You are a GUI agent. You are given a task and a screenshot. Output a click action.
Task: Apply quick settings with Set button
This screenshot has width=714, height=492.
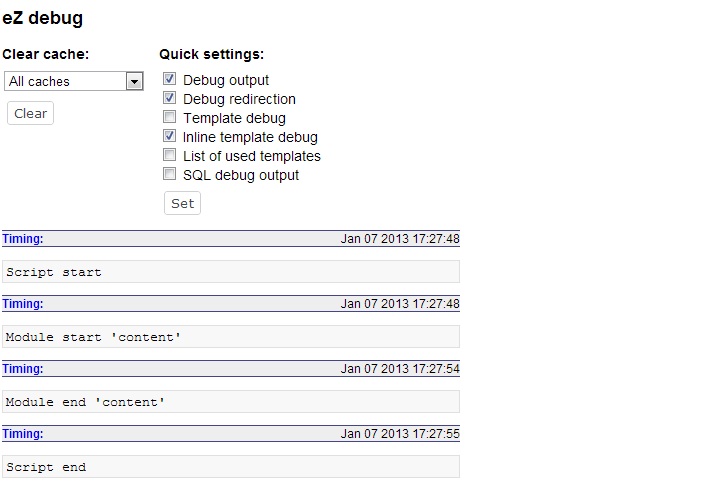[x=183, y=203]
